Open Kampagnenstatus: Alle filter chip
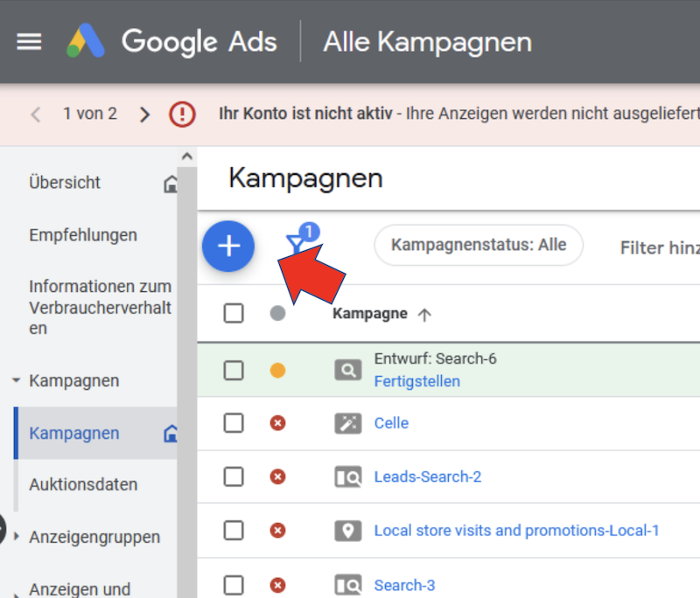 point(479,245)
